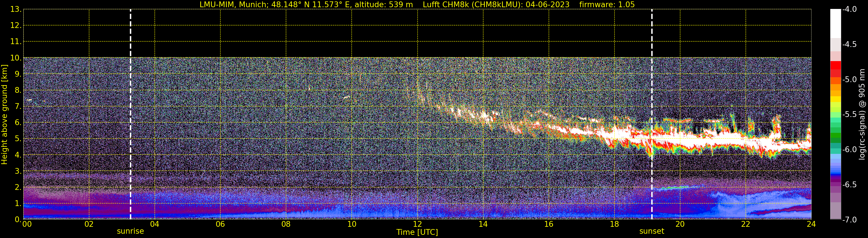Image resolution: width=868 pixels, height=238 pixels.
Task: Click the x-axis tick label 18
Action: [615, 224]
